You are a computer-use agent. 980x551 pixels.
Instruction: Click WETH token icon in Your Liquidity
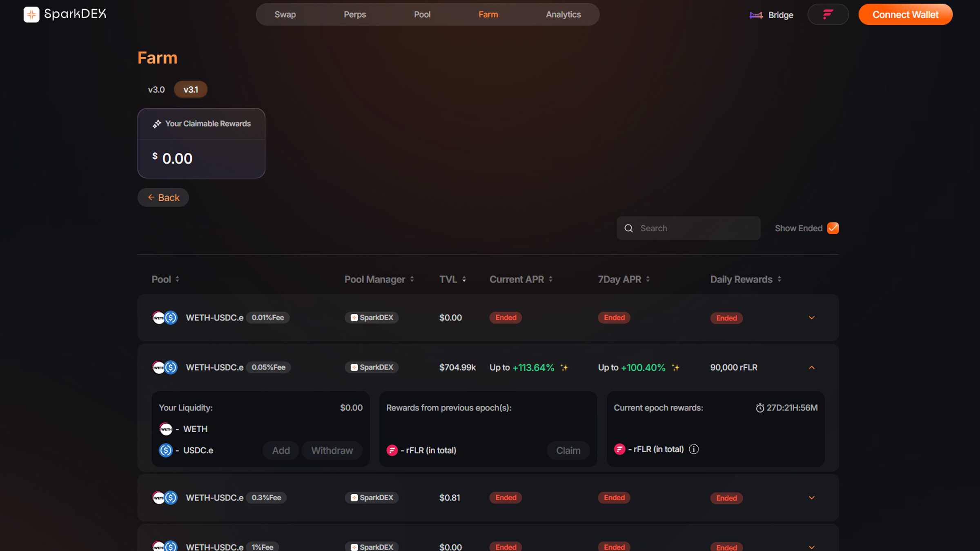166,429
